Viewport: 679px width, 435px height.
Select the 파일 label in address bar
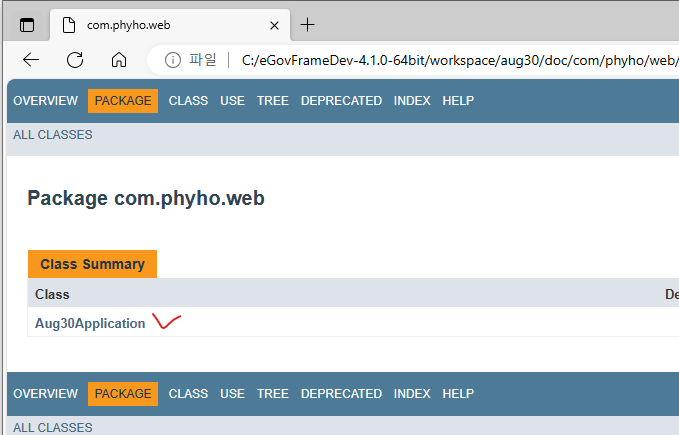(202, 60)
